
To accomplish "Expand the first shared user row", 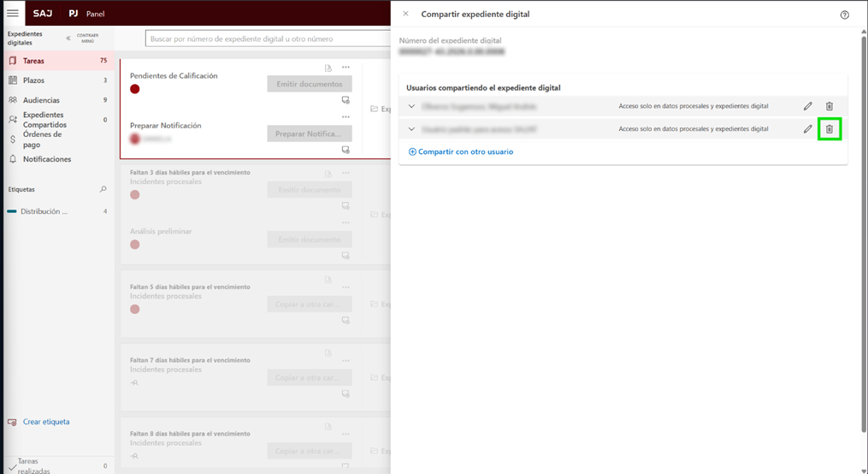I will (x=411, y=107).
